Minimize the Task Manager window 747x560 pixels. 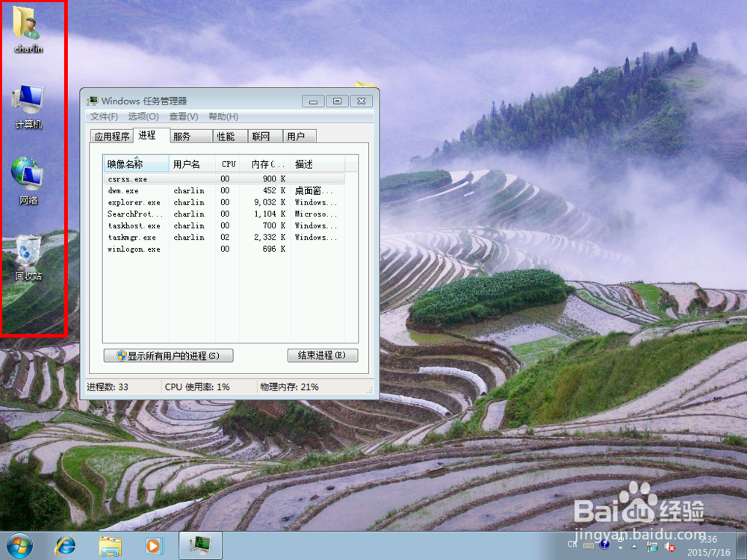click(313, 102)
